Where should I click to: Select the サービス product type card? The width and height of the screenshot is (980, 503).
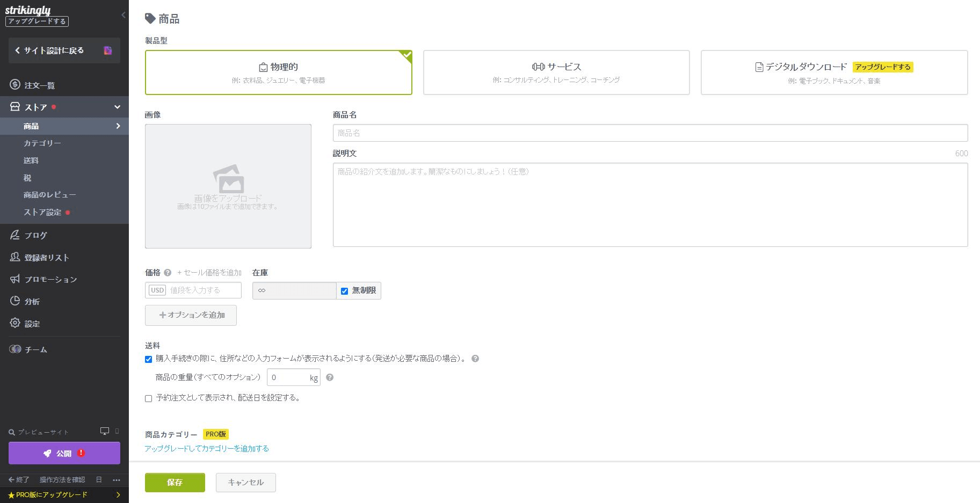(556, 72)
